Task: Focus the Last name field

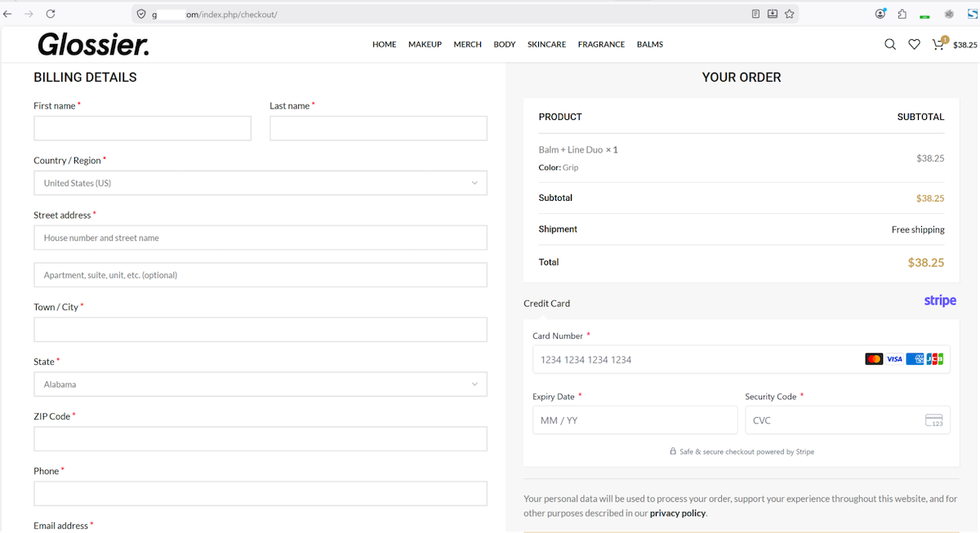Action: click(x=378, y=128)
